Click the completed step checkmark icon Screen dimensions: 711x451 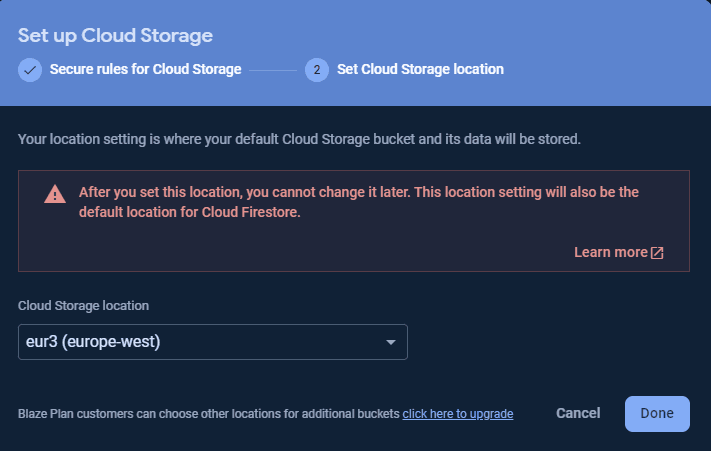click(30, 70)
